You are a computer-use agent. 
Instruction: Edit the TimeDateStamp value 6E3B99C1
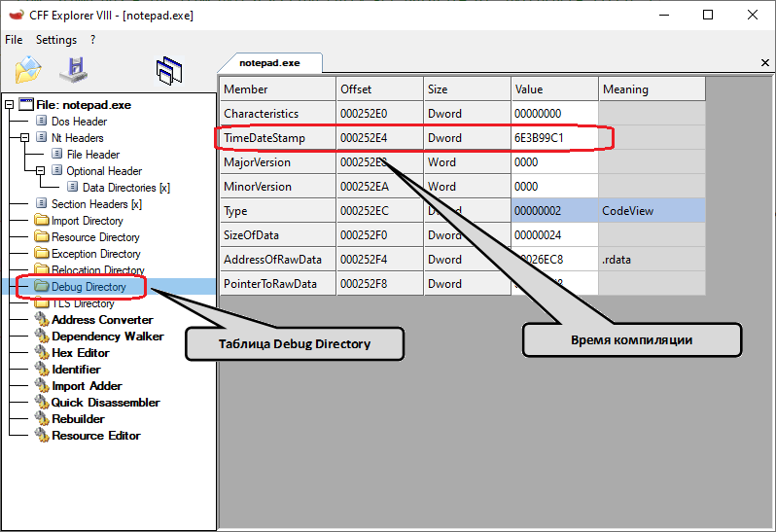pyautogui.click(x=555, y=137)
